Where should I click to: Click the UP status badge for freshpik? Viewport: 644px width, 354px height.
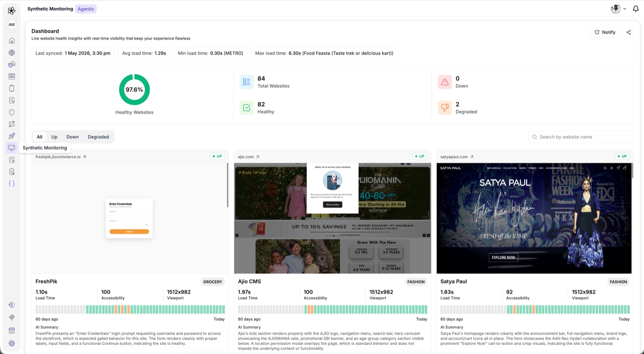(x=217, y=156)
